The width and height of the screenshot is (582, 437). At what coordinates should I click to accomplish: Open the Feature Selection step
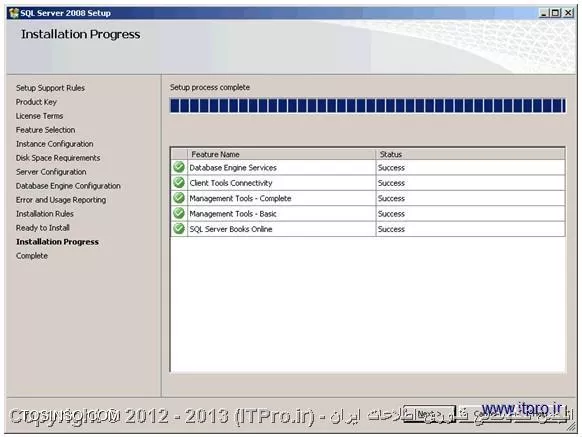tap(45, 130)
